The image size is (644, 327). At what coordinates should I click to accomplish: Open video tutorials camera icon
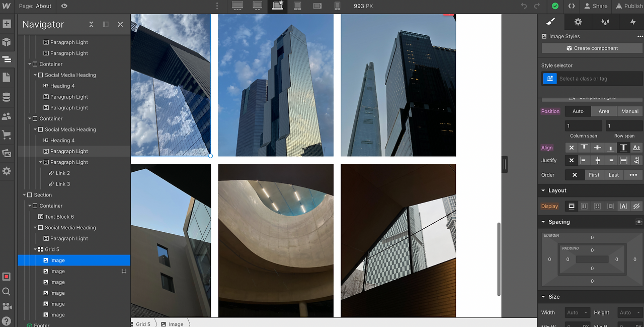pos(7,306)
